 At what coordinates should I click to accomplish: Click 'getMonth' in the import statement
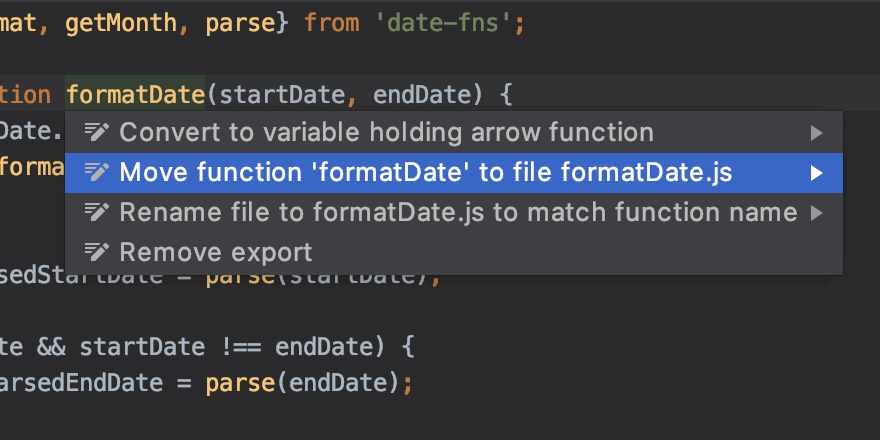click(122, 24)
